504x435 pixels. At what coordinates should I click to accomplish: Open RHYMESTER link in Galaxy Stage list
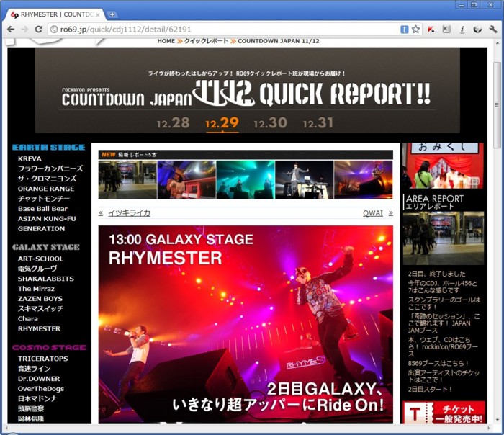[39, 329]
